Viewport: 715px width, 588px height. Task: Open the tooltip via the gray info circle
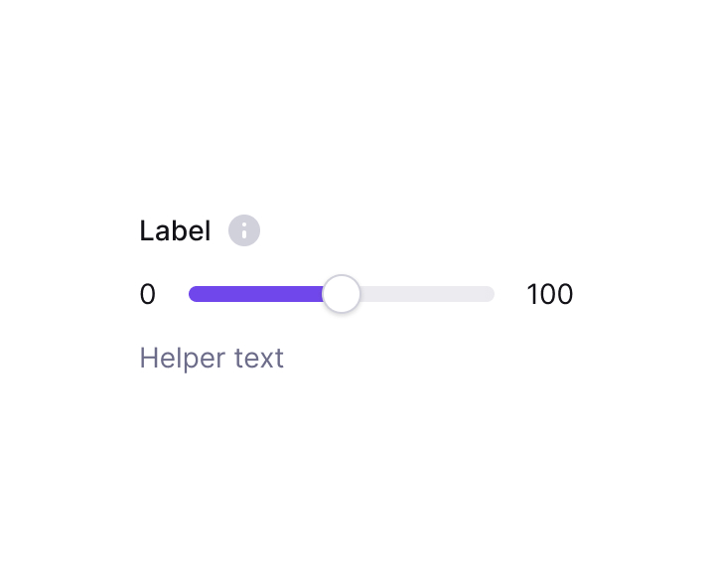(x=244, y=230)
